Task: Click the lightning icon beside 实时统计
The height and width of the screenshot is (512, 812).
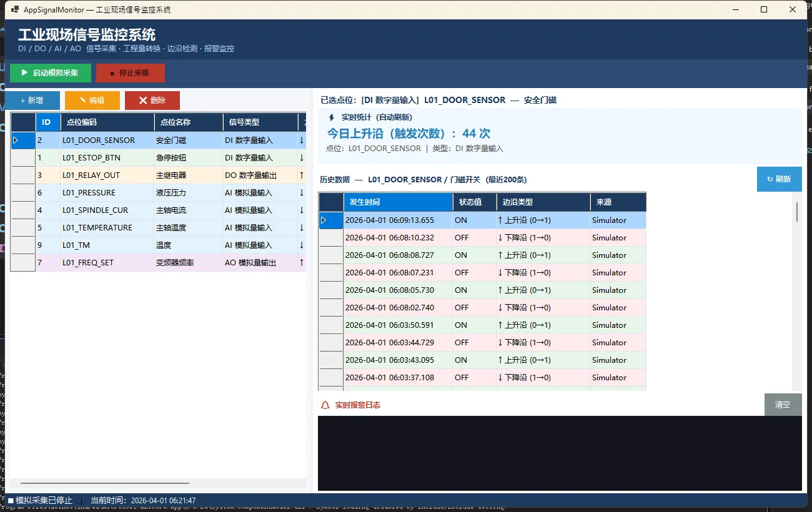Action: tap(331, 117)
